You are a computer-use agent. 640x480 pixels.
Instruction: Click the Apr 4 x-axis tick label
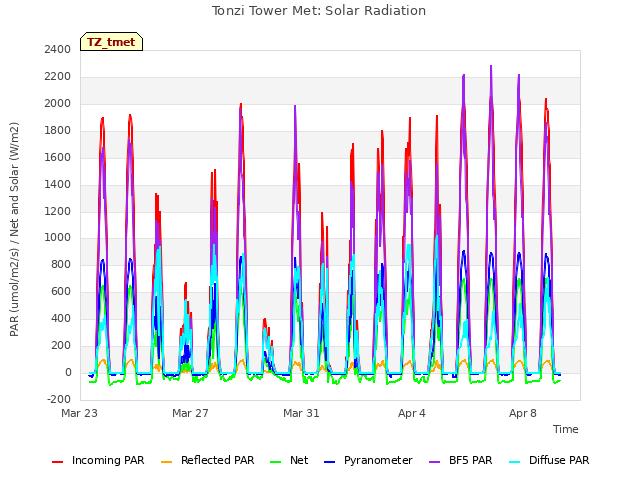[412, 413]
